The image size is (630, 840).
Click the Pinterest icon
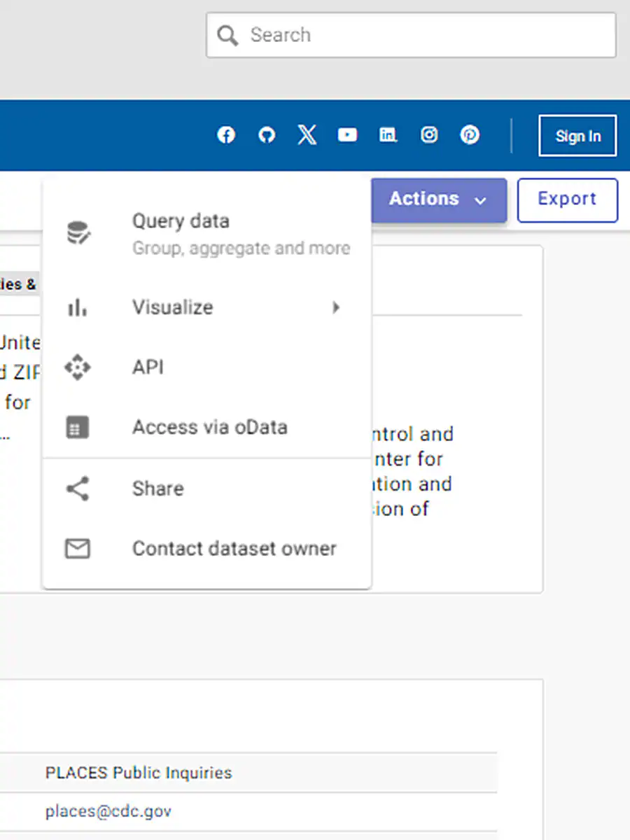470,134
